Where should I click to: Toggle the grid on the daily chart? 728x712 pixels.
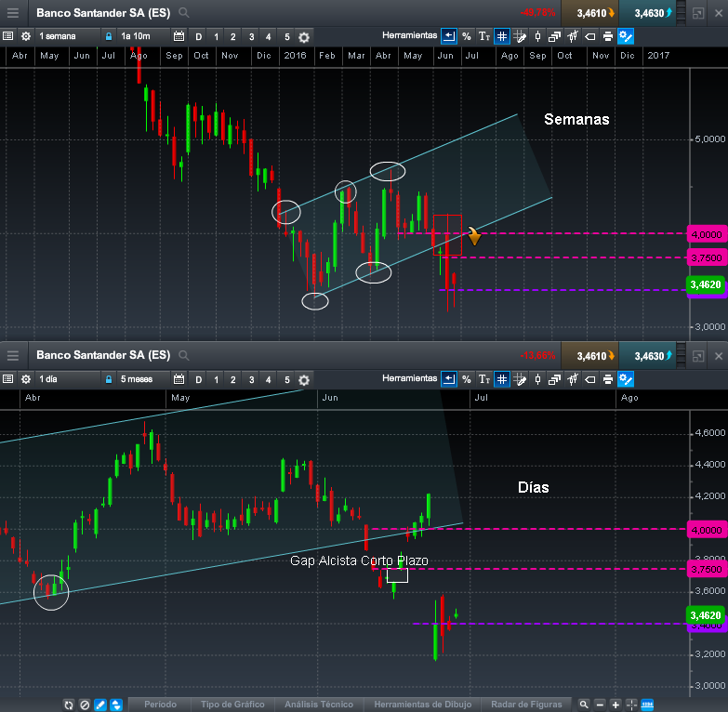click(502, 379)
